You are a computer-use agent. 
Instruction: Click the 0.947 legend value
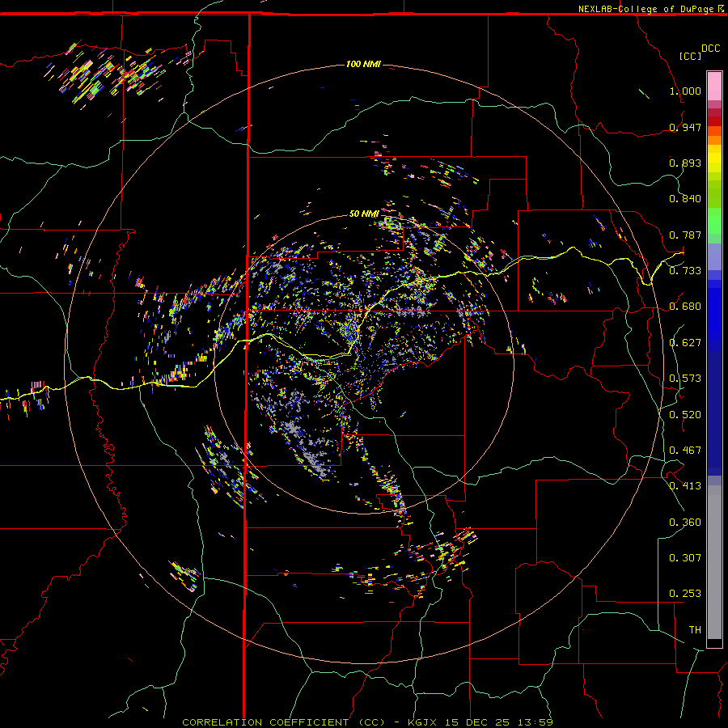[685, 127]
